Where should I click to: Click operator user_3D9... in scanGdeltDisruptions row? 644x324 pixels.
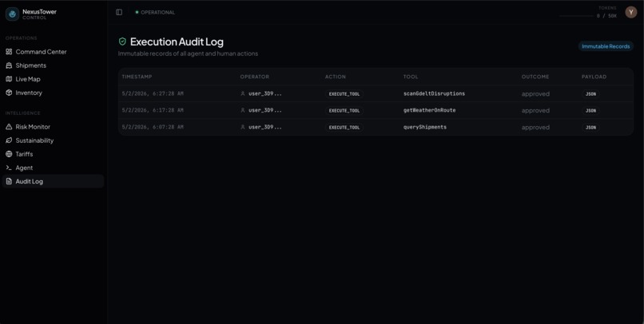click(265, 93)
